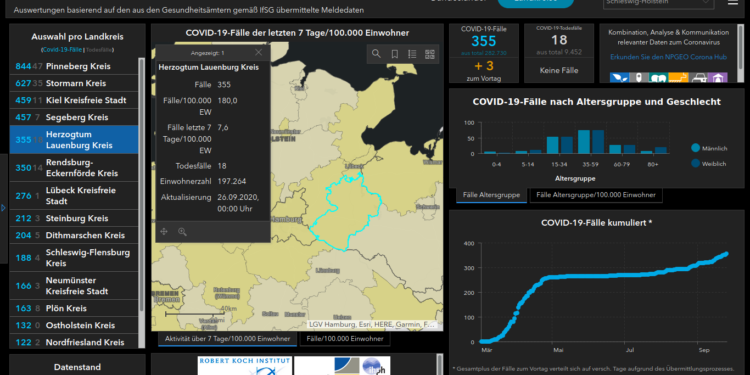Open the map search tool
The image size is (750, 375).
[x=376, y=54]
